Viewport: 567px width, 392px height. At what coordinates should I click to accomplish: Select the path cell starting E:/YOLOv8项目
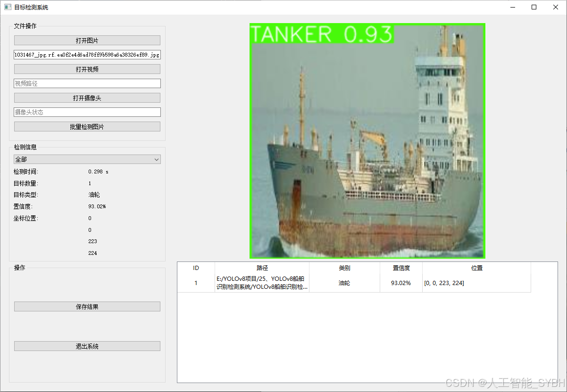tap(262, 283)
